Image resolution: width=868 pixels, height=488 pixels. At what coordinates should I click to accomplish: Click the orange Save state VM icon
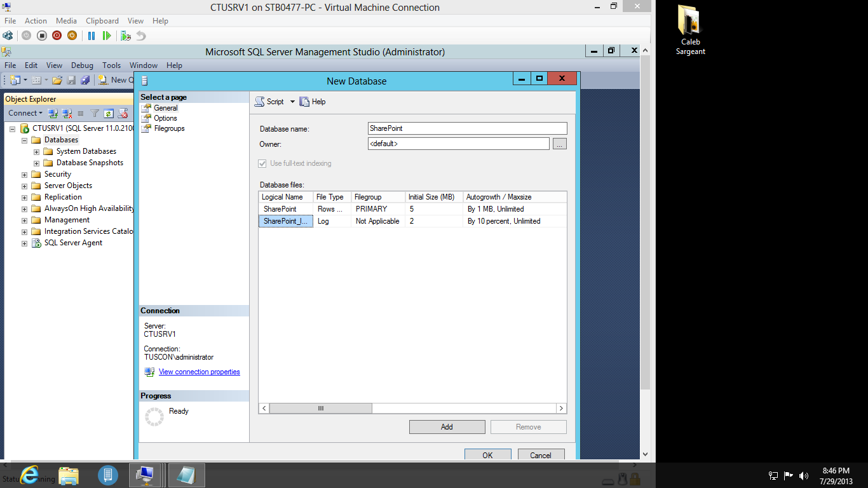click(x=72, y=36)
